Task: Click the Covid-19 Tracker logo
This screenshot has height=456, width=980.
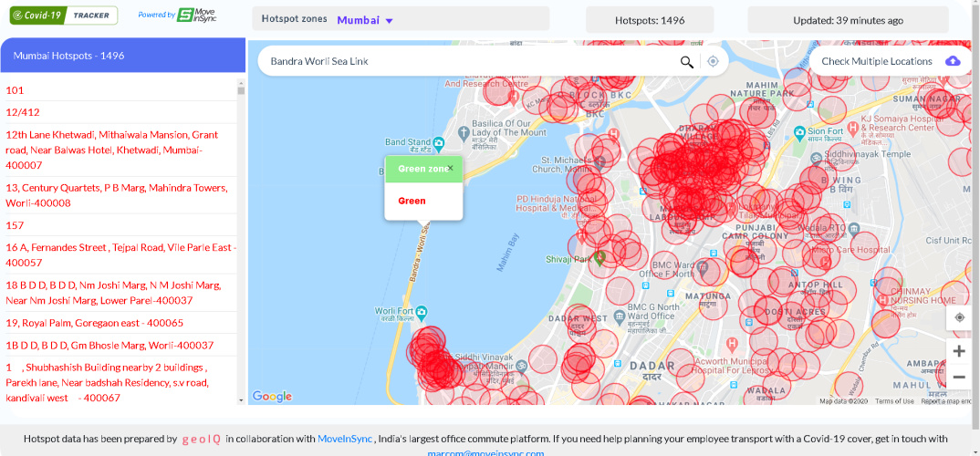Action: (64, 16)
